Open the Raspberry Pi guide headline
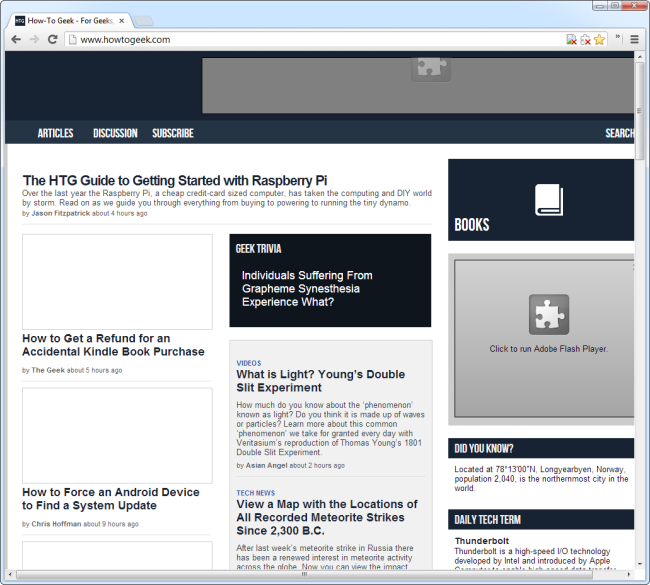The width and height of the screenshot is (650, 585). pyautogui.click(x=175, y=180)
